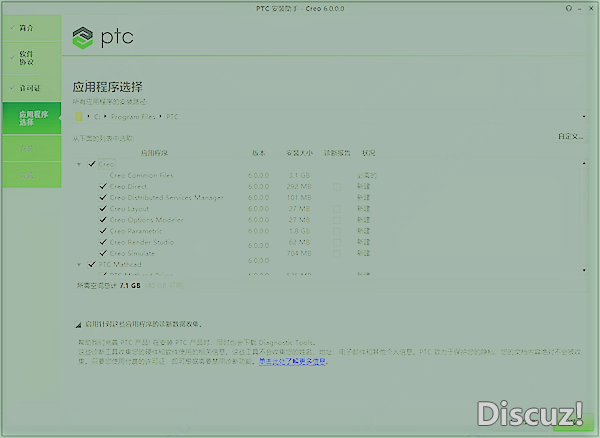
Task: Click the 704 MB size value
Action: pos(299,253)
